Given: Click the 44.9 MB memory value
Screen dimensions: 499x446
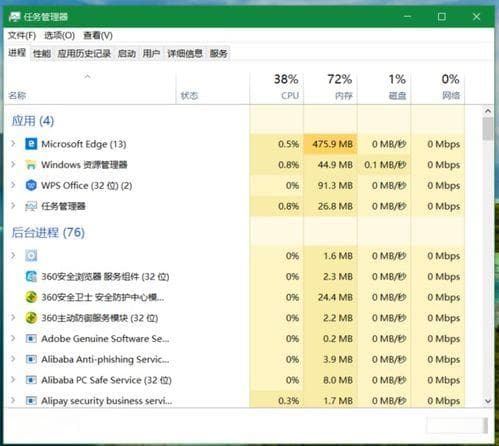Looking at the screenshot, I should point(335,165).
